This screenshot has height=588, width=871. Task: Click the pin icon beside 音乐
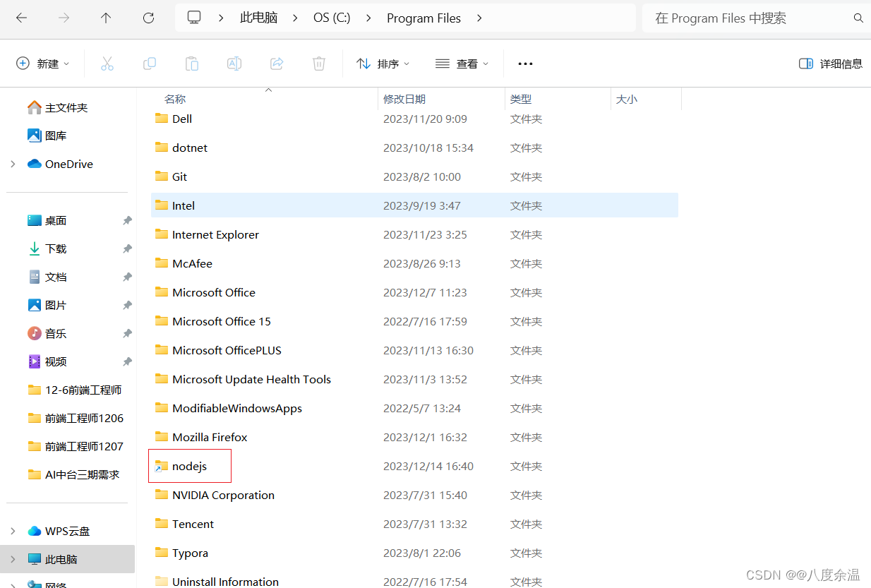click(x=127, y=333)
